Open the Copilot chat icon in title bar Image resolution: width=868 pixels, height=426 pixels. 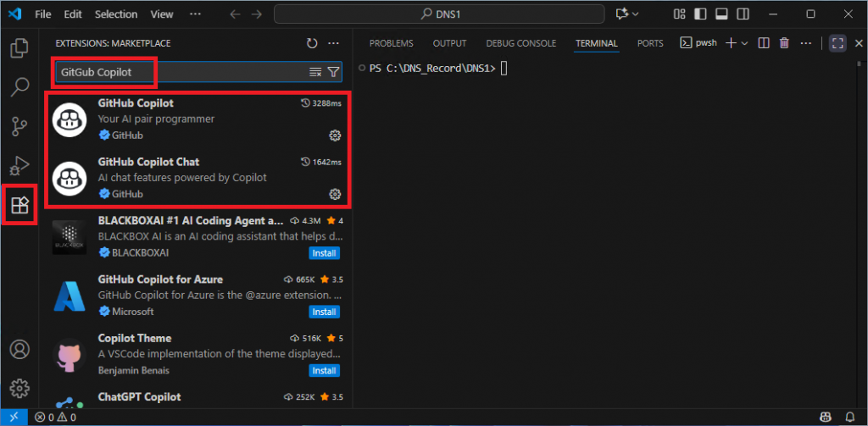[621, 14]
